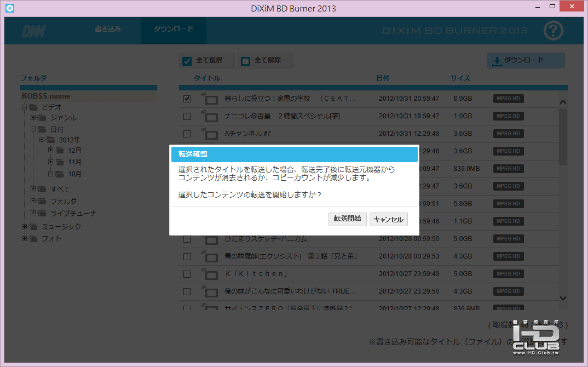Click the K「Kitchen」 title text

tap(257, 274)
